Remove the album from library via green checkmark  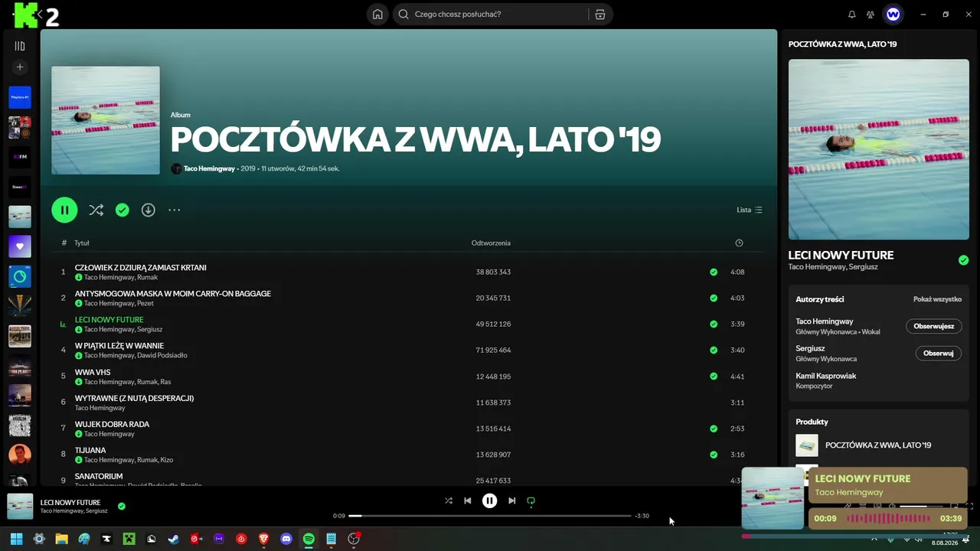122,210
